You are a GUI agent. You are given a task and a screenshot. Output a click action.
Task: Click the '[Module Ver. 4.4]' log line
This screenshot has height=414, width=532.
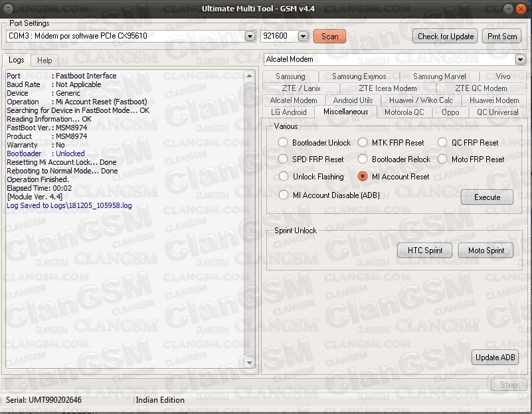point(35,197)
